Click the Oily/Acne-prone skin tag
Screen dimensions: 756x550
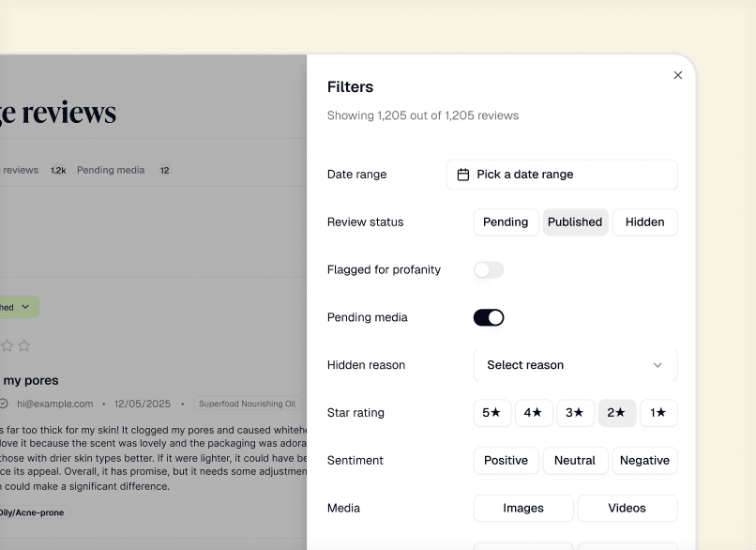coord(34,512)
